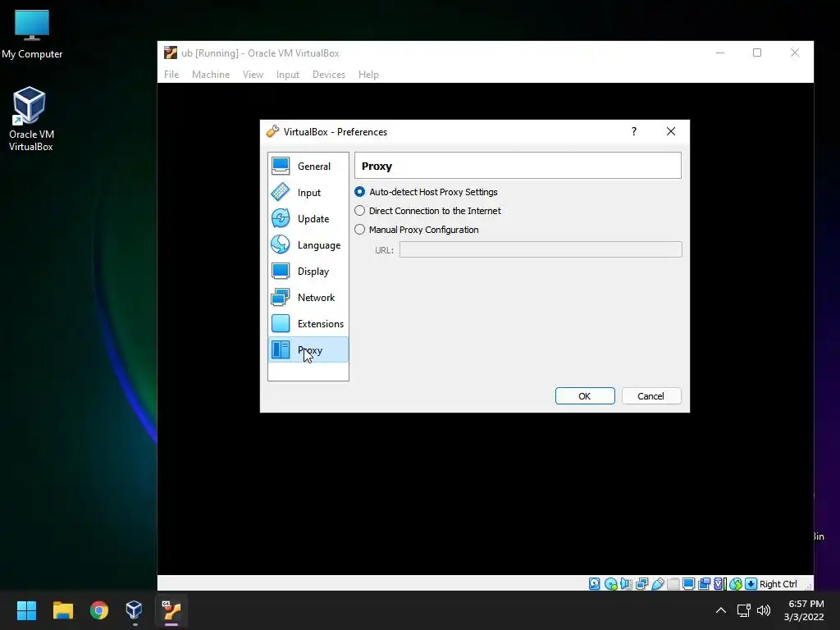This screenshot has width=840, height=630.
Task: Click the recording status icon
Action: 705,584
